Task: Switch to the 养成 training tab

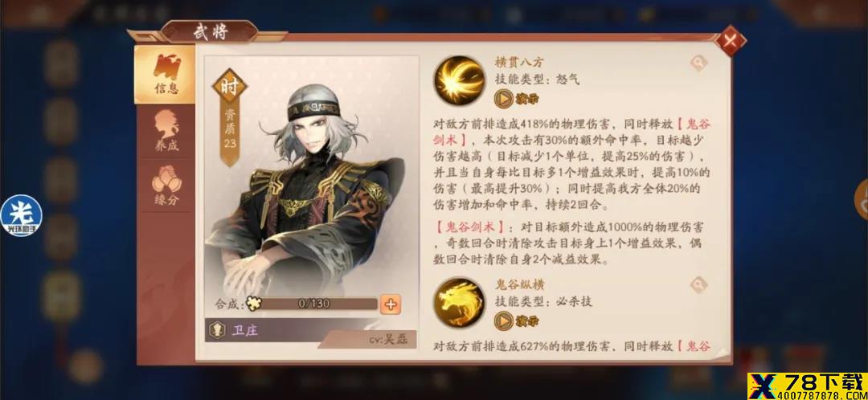Action: pyautogui.click(x=166, y=132)
